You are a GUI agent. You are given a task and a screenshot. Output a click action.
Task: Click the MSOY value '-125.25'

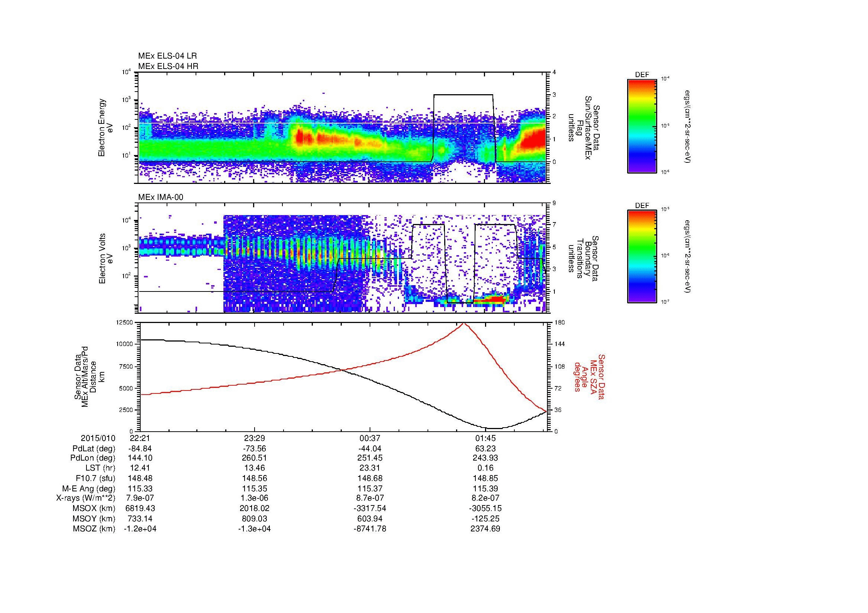[485, 519]
